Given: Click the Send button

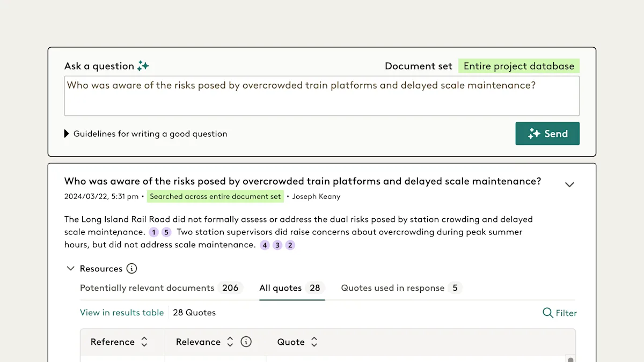Looking at the screenshot, I should (x=547, y=134).
